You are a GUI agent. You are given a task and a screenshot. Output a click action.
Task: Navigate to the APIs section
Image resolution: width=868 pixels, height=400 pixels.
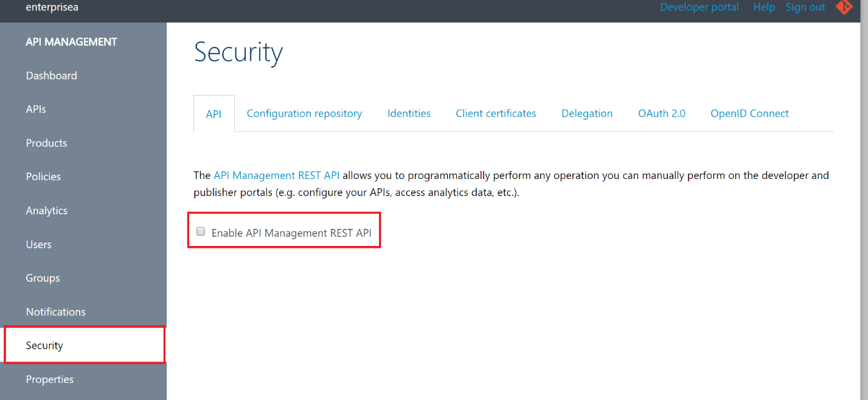35,109
